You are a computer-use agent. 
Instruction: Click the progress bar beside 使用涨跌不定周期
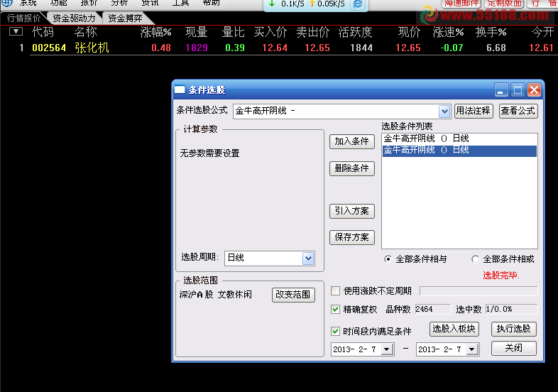[x=478, y=291]
